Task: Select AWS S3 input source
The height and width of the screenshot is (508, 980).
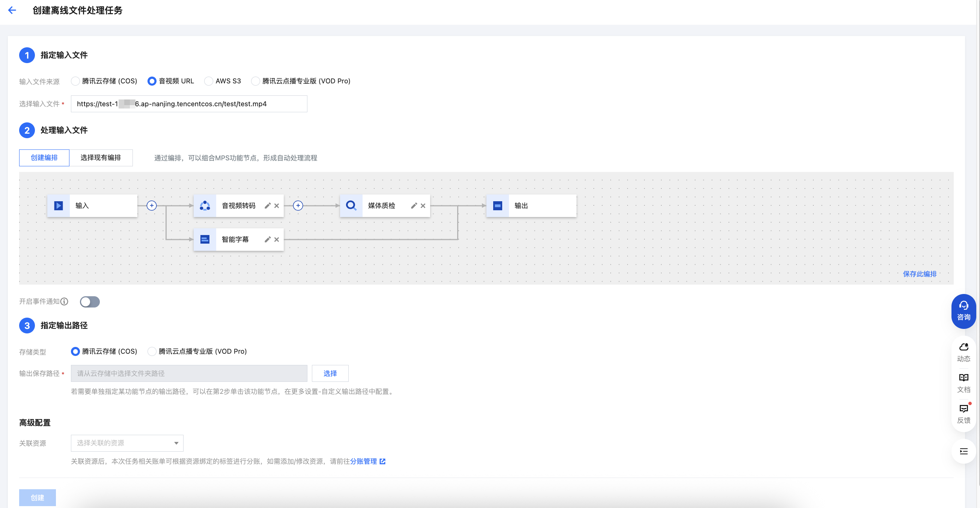Action: [208, 81]
